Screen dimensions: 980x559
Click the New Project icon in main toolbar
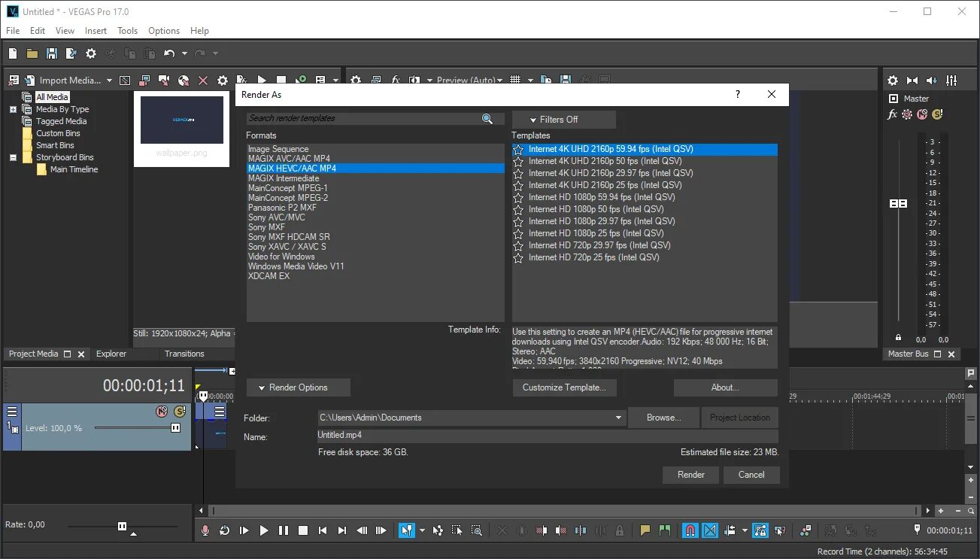point(13,53)
